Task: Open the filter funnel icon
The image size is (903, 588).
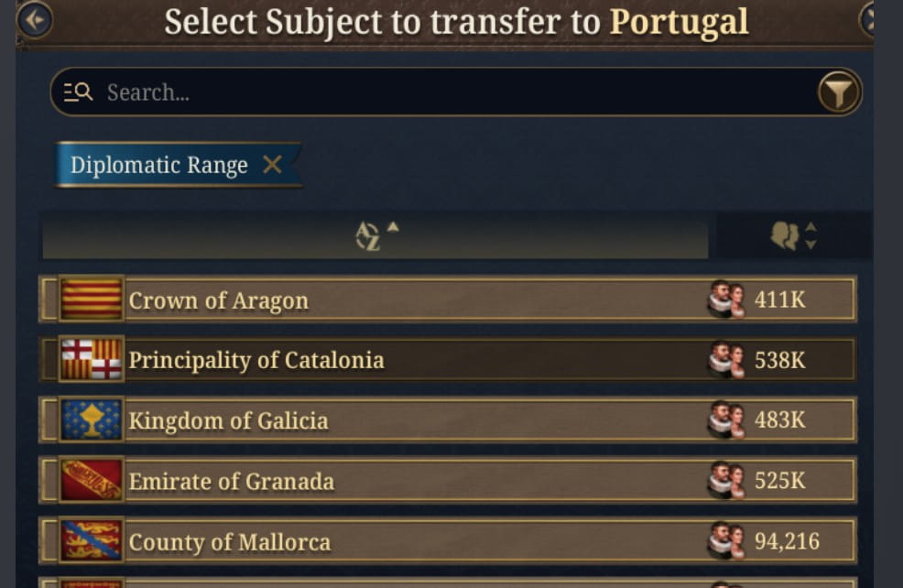Action: click(x=839, y=92)
